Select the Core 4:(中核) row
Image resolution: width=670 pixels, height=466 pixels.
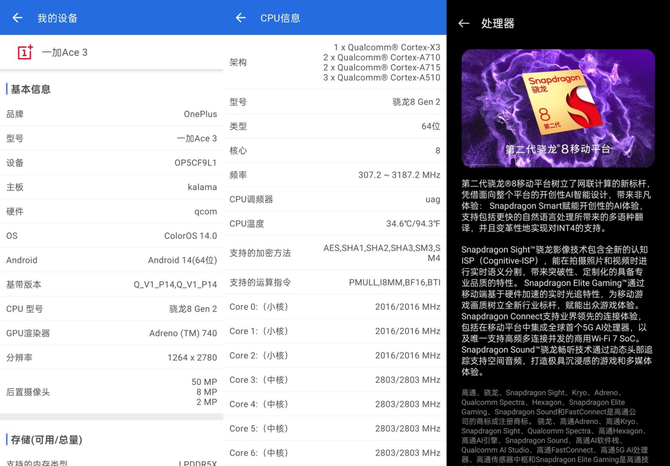pos(335,404)
